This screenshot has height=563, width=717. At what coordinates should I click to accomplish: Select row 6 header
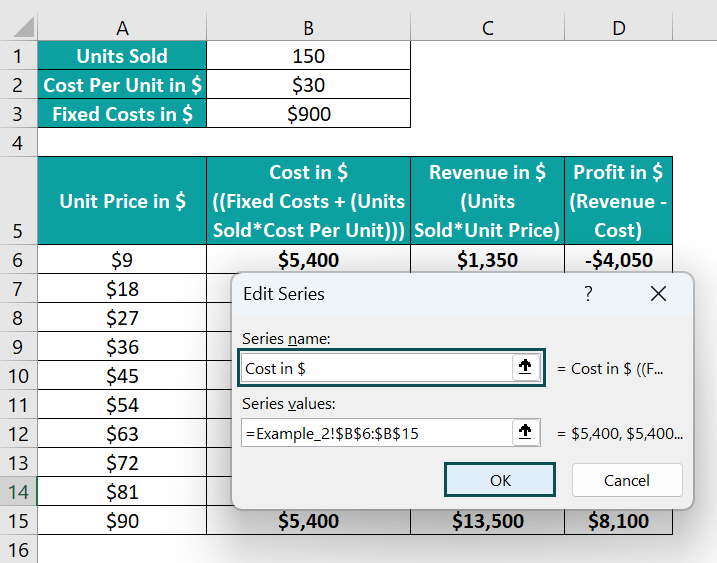click(18, 259)
